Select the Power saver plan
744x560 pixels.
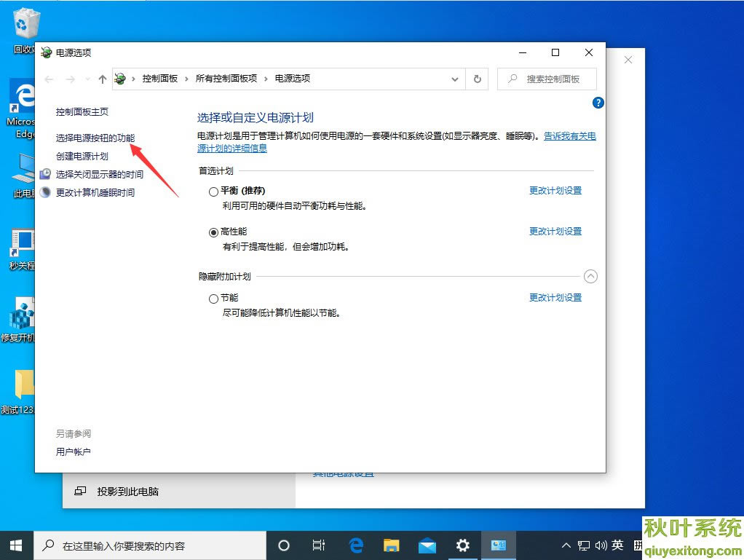(x=213, y=299)
